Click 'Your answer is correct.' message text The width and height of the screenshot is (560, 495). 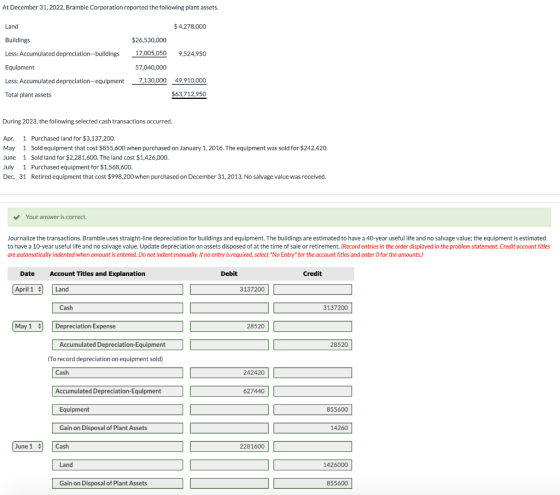pos(56,217)
